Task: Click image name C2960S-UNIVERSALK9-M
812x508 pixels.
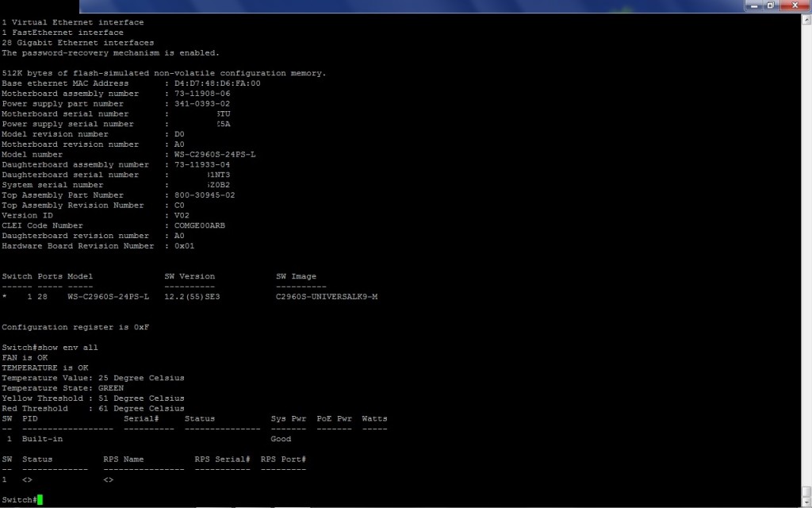Action: click(x=327, y=297)
